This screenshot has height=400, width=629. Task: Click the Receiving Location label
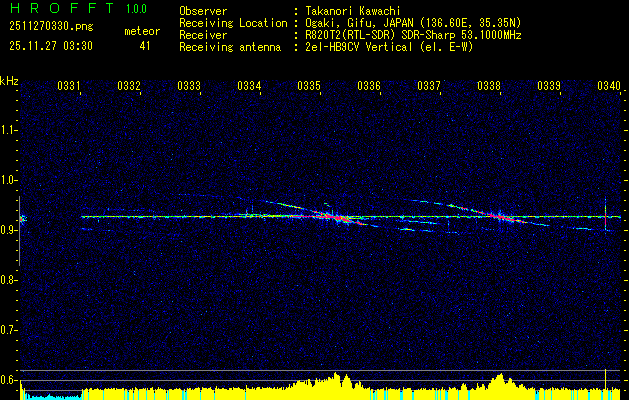pyautogui.click(x=233, y=23)
